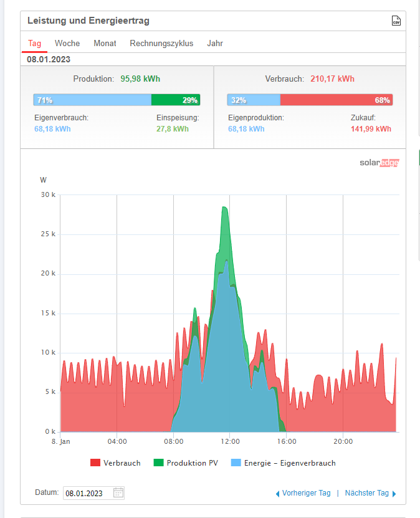Click the 10 k y-axis label
Screen dimensions: 420x518
(x=48, y=352)
